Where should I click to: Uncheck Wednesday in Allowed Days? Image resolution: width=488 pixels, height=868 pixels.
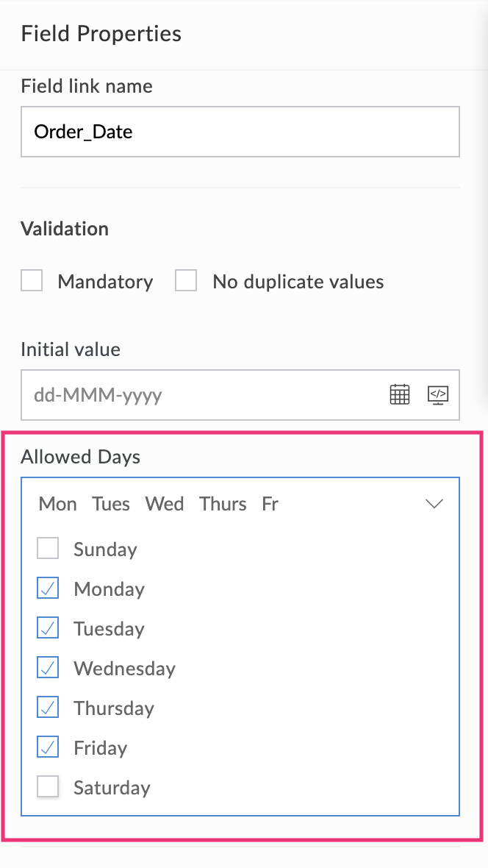(x=48, y=668)
